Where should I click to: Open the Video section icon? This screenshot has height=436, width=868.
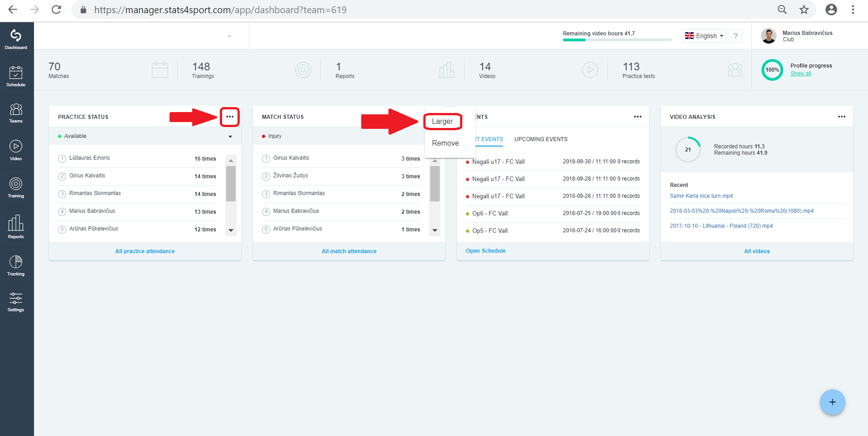[x=16, y=150]
